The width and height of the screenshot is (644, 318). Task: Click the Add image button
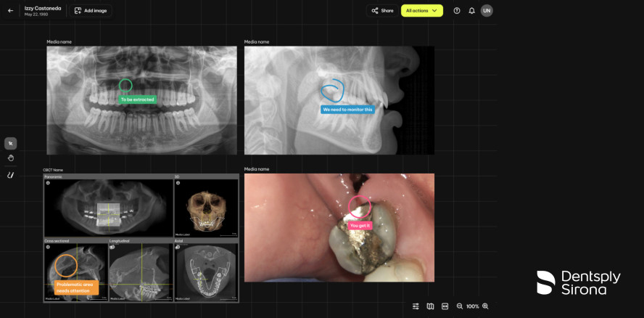tap(91, 11)
